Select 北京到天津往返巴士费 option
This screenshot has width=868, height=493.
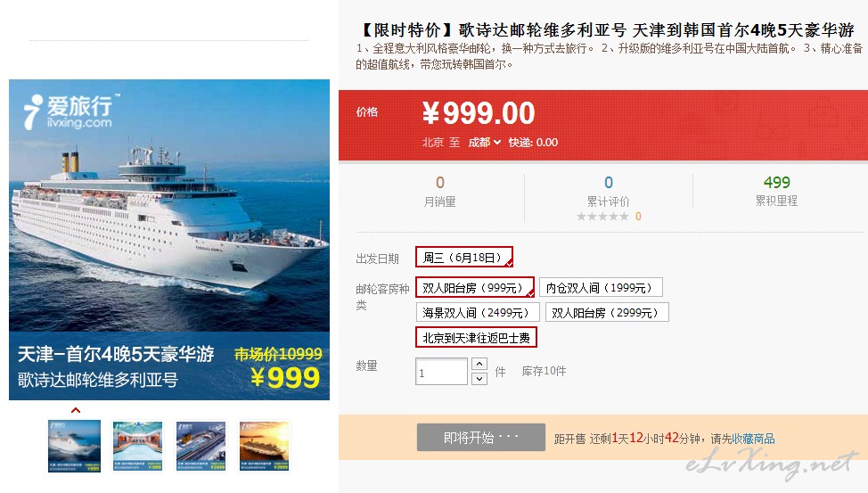pos(476,337)
